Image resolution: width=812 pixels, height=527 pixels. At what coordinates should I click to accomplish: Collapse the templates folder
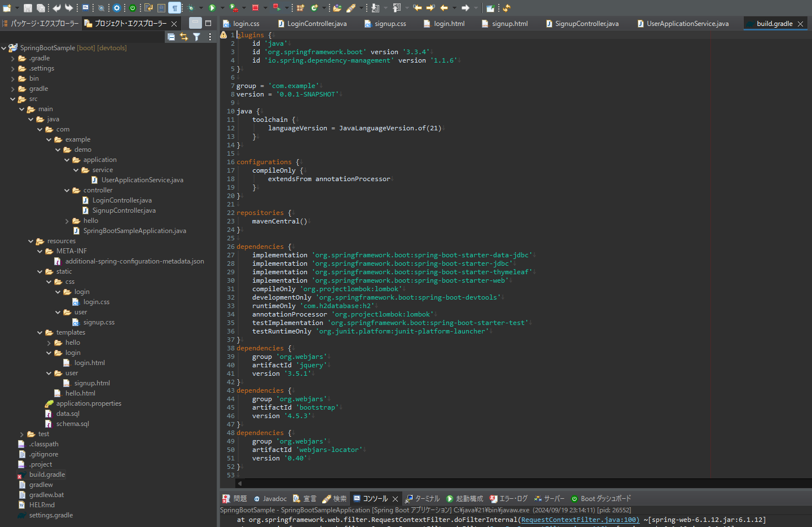tap(40, 332)
